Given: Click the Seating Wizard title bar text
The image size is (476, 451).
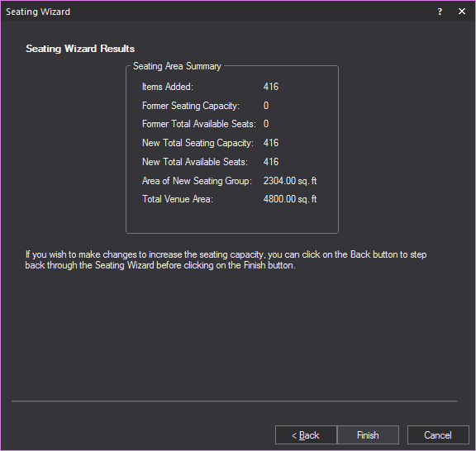Looking at the screenshot, I should pyautogui.click(x=38, y=12).
